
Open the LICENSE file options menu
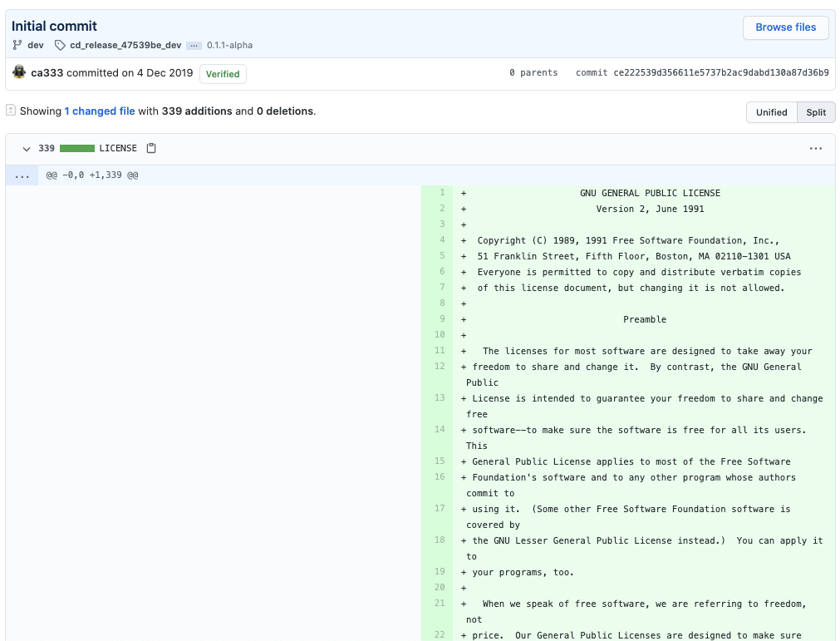click(x=815, y=149)
